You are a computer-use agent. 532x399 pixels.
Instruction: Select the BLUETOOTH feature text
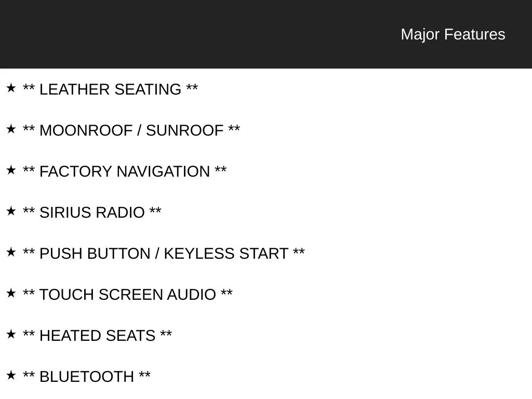pos(87,377)
